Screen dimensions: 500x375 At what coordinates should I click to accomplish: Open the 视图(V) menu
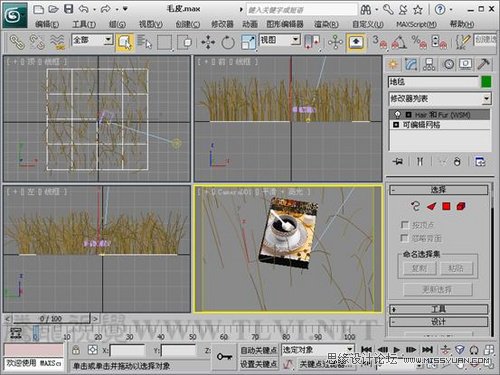tap(151, 24)
